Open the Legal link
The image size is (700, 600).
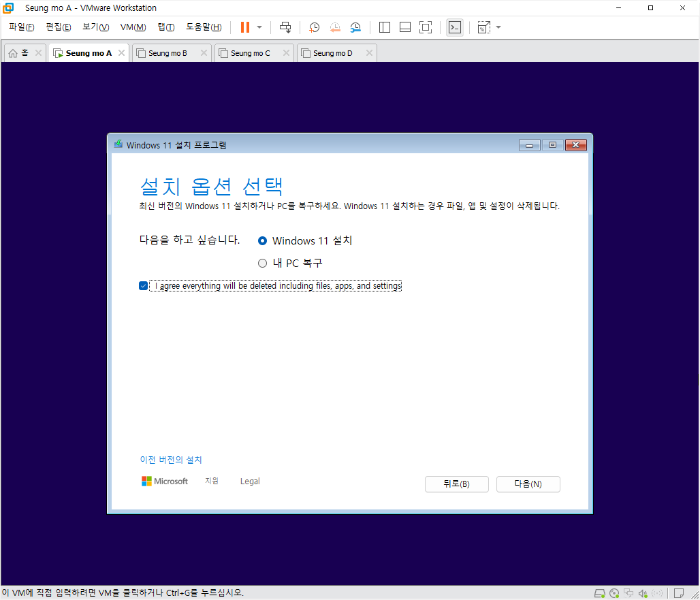[x=249, y=481]
